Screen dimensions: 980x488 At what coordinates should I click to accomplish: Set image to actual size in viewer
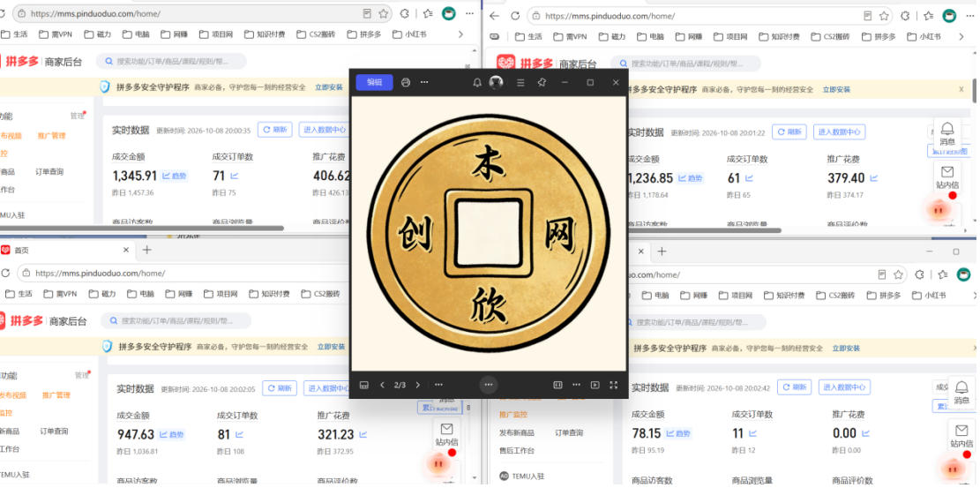click(x=558, y=385)
